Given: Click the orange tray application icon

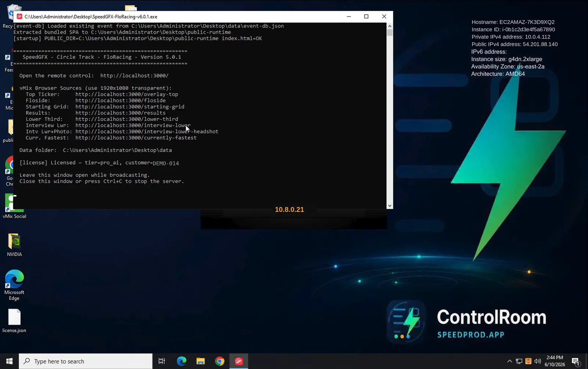Looking at the screenshot, I should click(x=528, y=361).
